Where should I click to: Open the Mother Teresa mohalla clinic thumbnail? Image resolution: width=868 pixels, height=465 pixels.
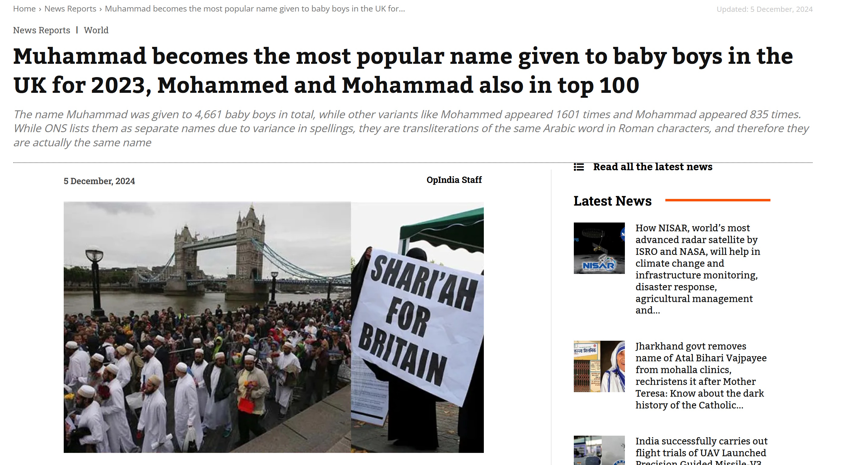tap(599, 366)
